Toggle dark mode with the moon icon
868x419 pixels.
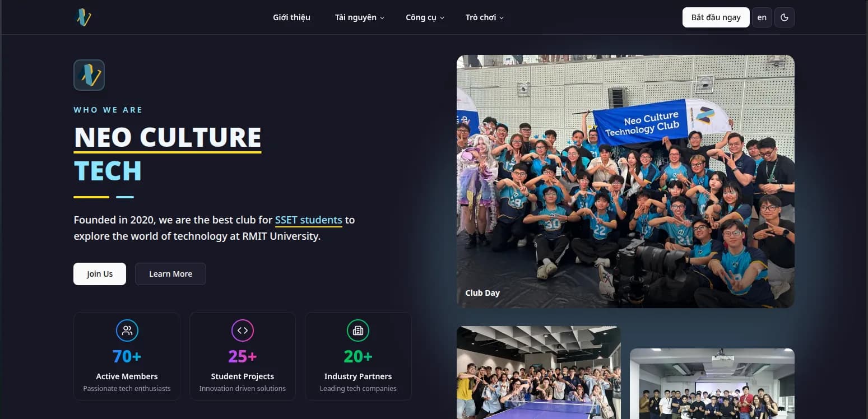785,17
